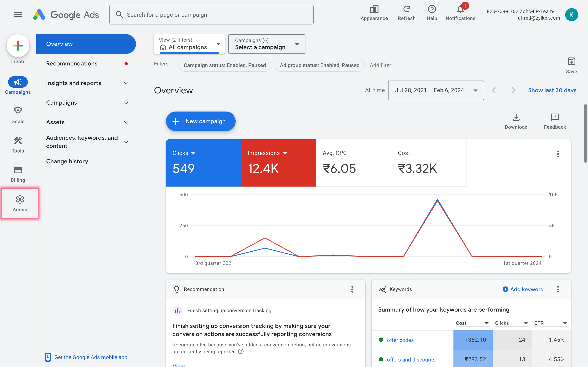Click the campaign search field
Viewport: 588px width, 367px height.
211,15
